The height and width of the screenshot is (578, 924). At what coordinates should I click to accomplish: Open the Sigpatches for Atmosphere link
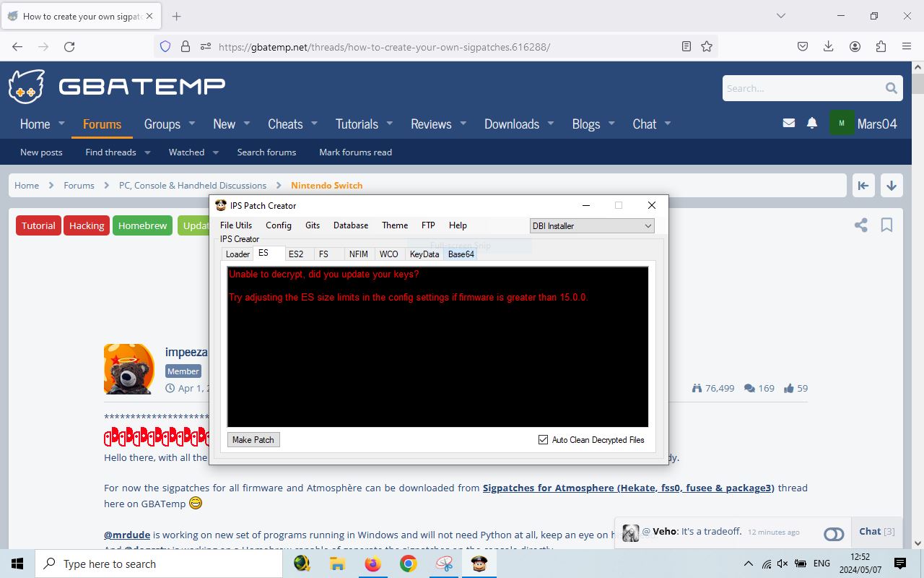[x=629, y=488]
